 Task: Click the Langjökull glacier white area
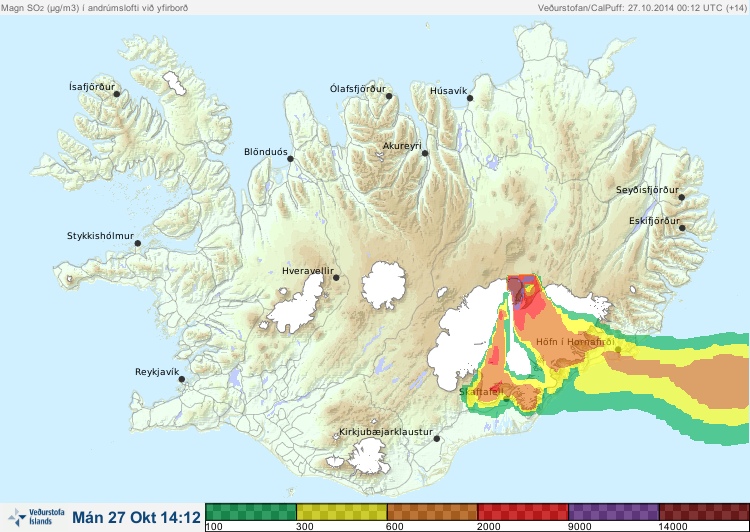[x=297, y=306]
